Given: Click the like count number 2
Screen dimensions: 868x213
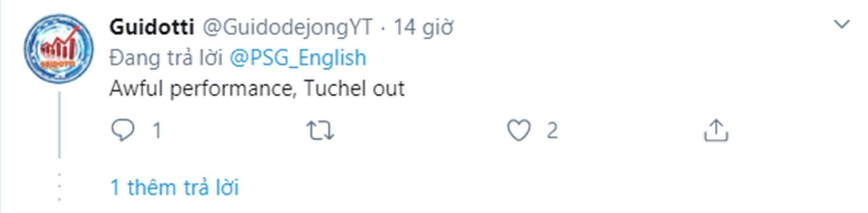Looking at the screenshot, I should [x=552, y=130].
